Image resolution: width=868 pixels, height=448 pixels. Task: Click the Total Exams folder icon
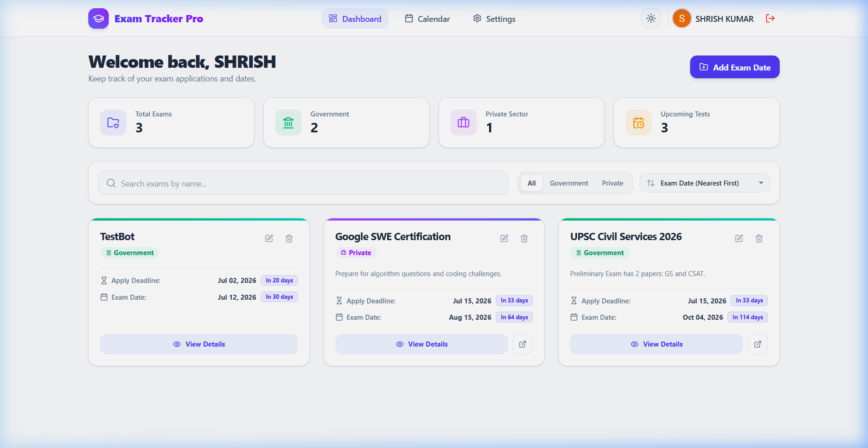pyautogui.click(x=113, y=122)
